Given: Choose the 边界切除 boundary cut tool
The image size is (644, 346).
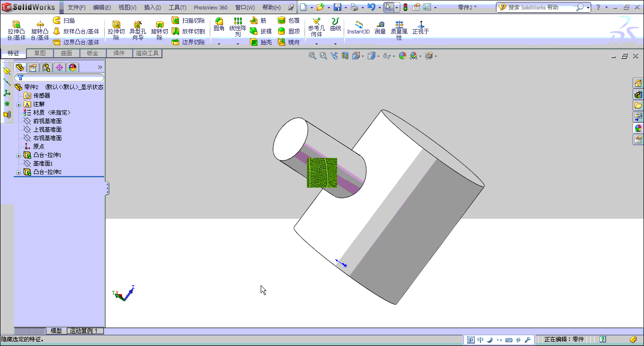Looking at the screenshot, I should 188,42.
